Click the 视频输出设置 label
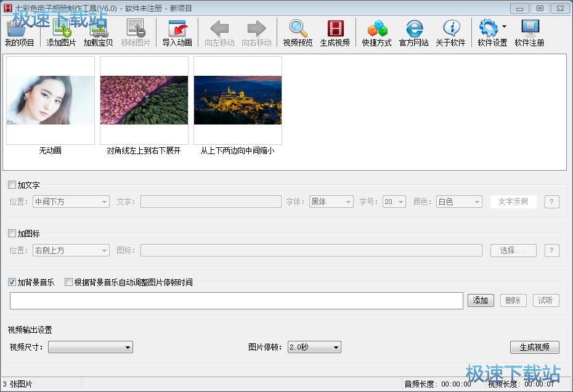This screenshot has width=573, height=392. coord(30,330)
